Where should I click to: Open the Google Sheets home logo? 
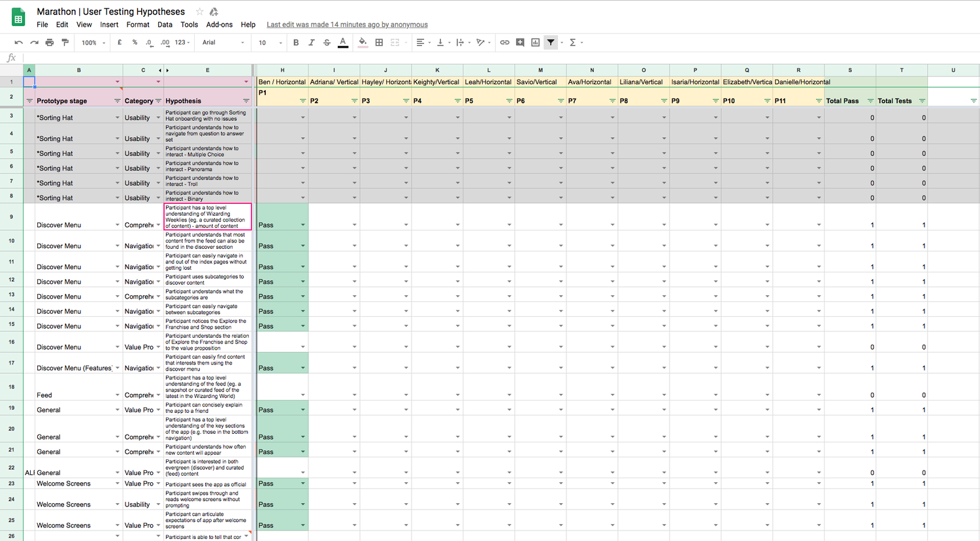point(18,18)
